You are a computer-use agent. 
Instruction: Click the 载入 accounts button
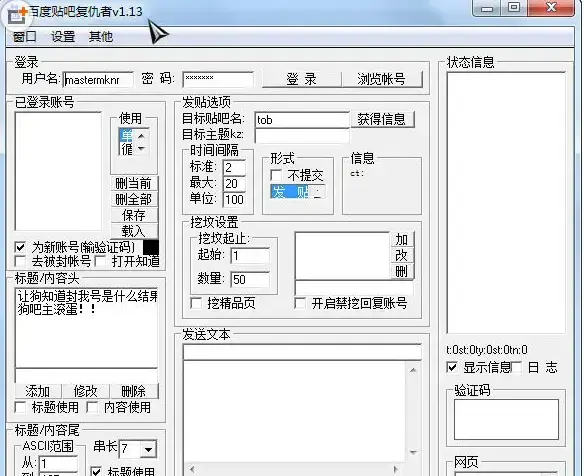pos(134,231)
